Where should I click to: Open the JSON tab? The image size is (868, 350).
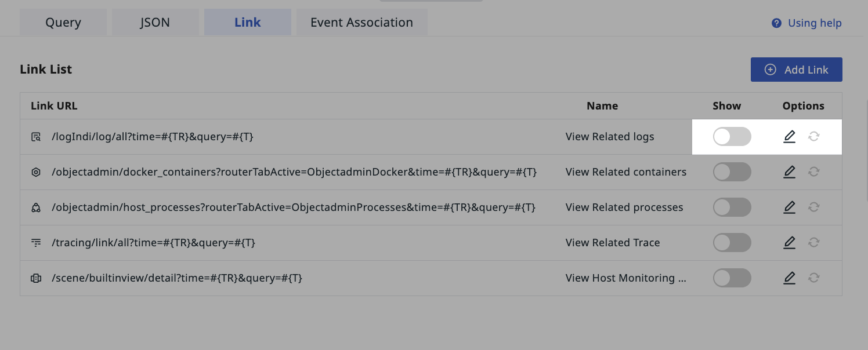pyautogui.click(x=155, y=23)
